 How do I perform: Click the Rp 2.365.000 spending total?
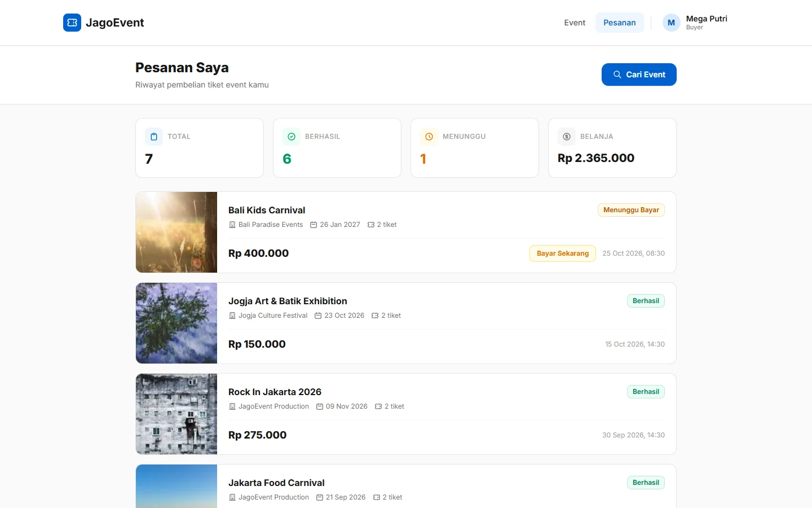596,158
